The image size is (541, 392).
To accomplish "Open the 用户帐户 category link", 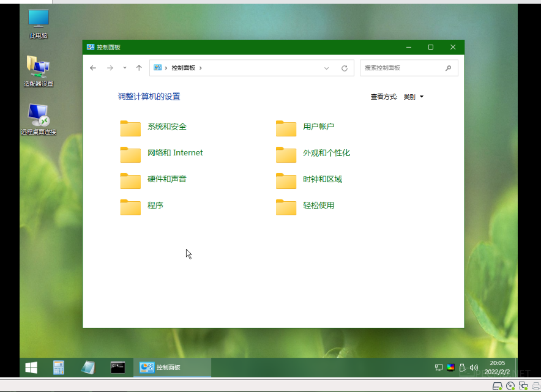I will pyautogui.click(x=318, y=127).
